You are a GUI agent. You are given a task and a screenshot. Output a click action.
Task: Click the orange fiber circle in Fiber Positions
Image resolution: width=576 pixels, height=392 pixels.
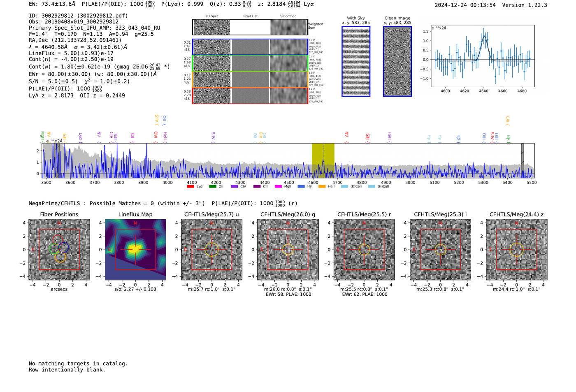[60, 257]
